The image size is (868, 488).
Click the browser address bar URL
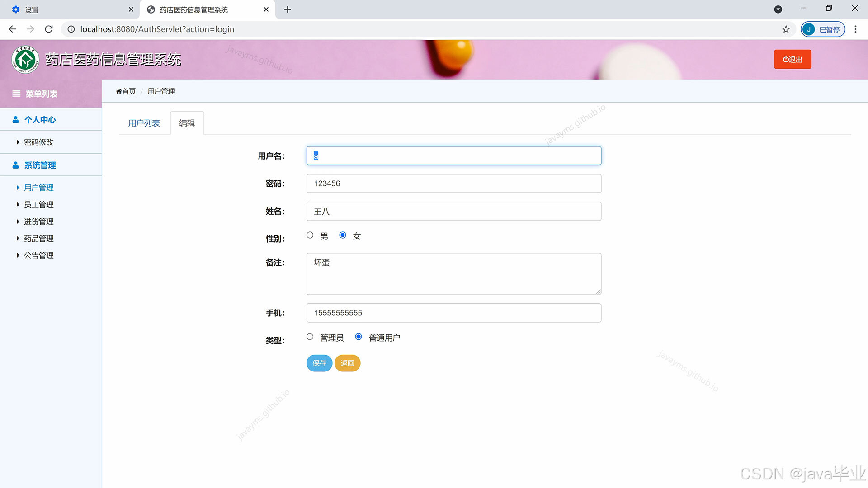(157, 29)
